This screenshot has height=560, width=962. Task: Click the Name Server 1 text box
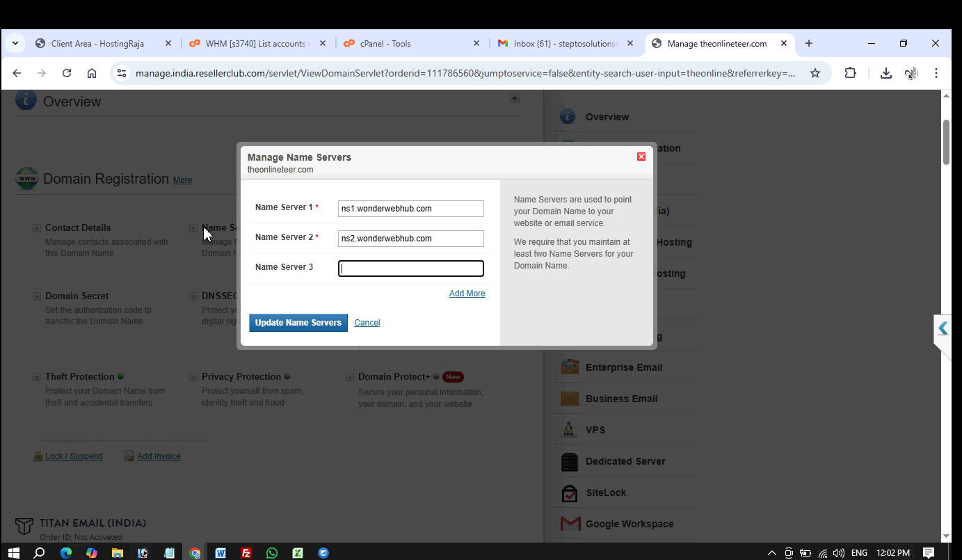[410, 209]
